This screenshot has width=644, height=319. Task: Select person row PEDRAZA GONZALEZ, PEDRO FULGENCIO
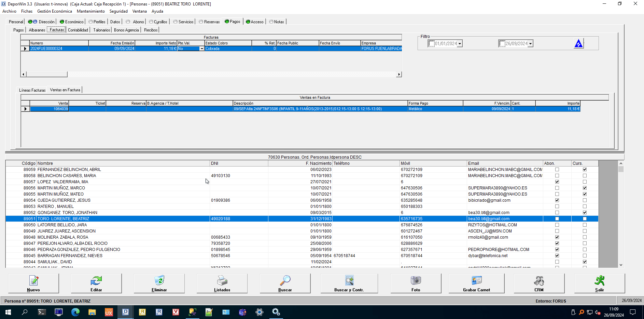pyautogui.click(x=302, y=250)
